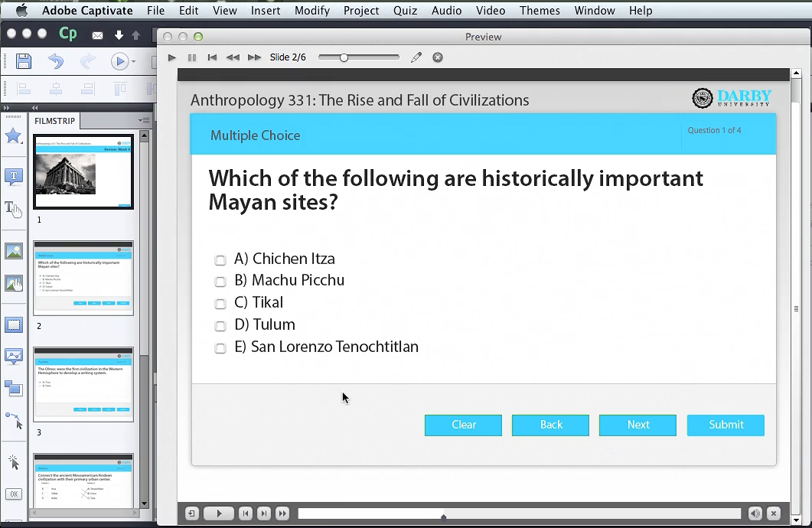The height and width of the screenshot is (528, 812).
Task: Open the Filmstrip panel options menu
Action: [144, 120]
